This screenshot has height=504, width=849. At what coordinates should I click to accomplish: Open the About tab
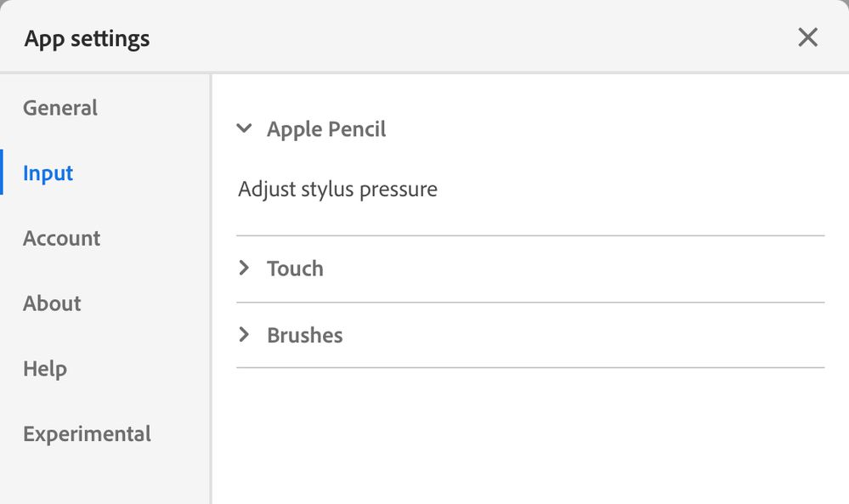tap(52, 303)
